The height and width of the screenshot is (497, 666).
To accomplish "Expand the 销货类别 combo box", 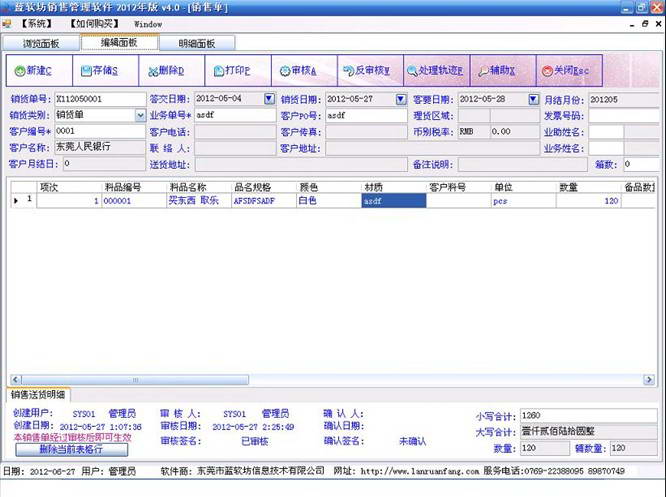I will pos(140,115).
